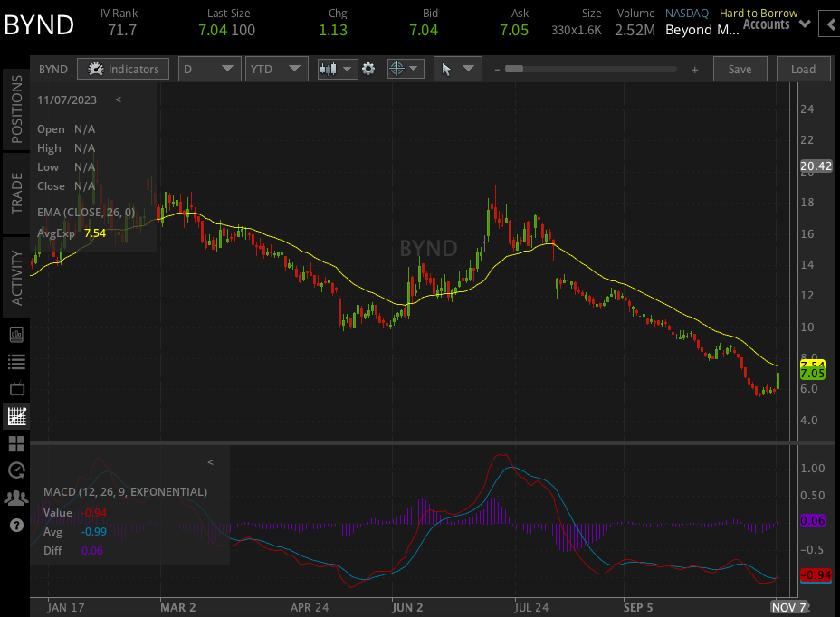Collapse the price data legend arrow
This screenshot has height=617, width=840.
click(118, 100)
